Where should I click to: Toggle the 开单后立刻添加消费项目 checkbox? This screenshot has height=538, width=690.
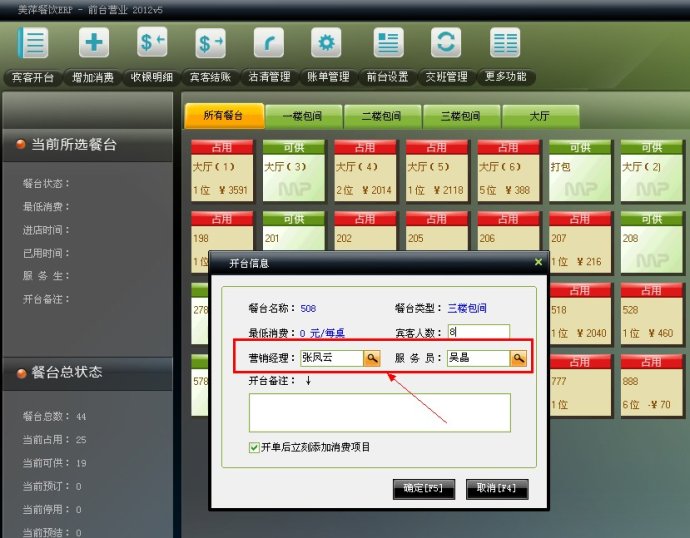[255, 447]
